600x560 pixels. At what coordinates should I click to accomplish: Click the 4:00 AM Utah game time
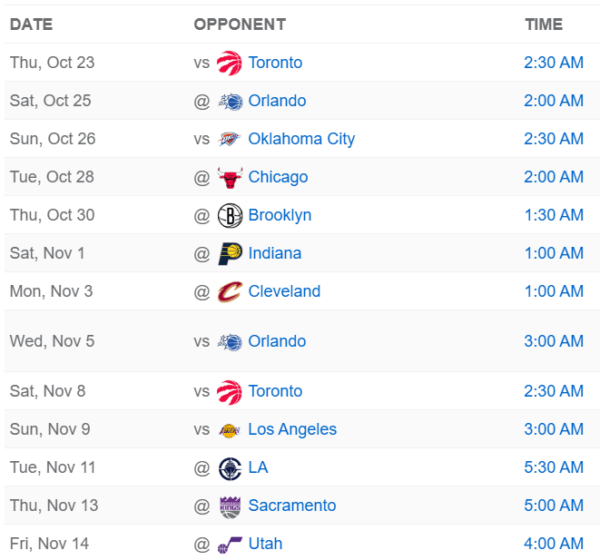553,543
